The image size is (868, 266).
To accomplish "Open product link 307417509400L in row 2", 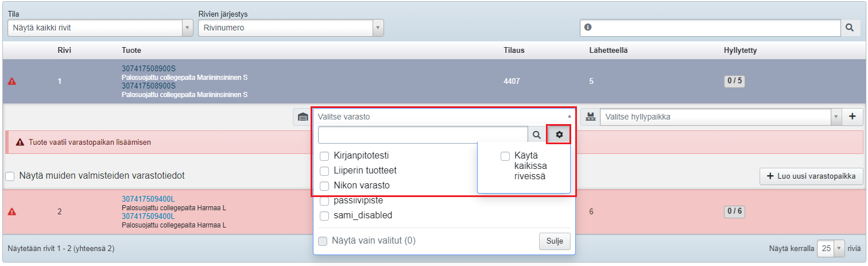I will point(148,199).
